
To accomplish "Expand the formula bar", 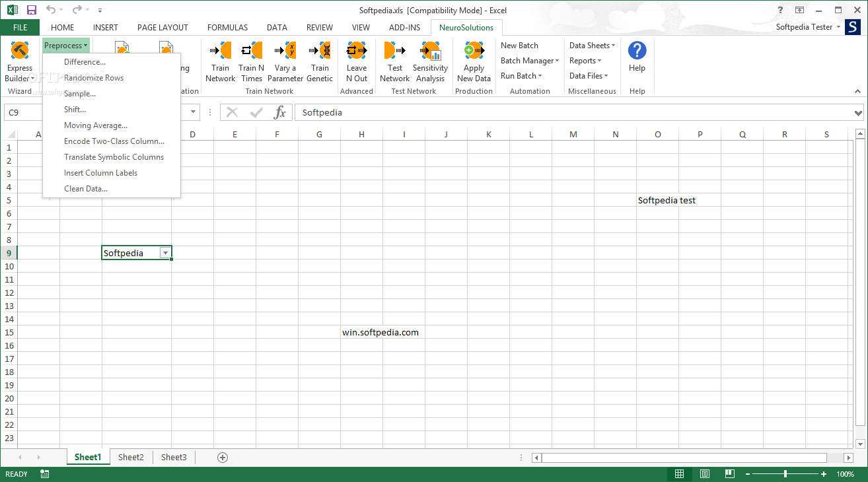I will (x=858, y=113).
